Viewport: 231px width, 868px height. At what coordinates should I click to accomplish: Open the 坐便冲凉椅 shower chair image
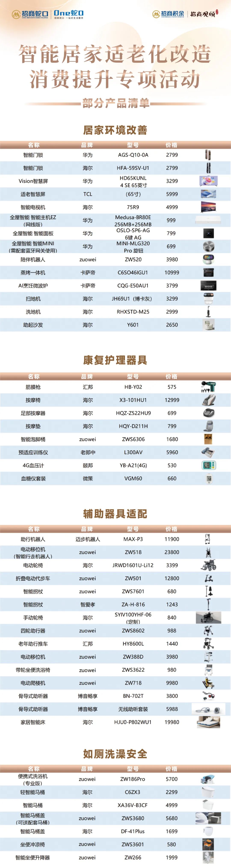[x=208, y=844]
